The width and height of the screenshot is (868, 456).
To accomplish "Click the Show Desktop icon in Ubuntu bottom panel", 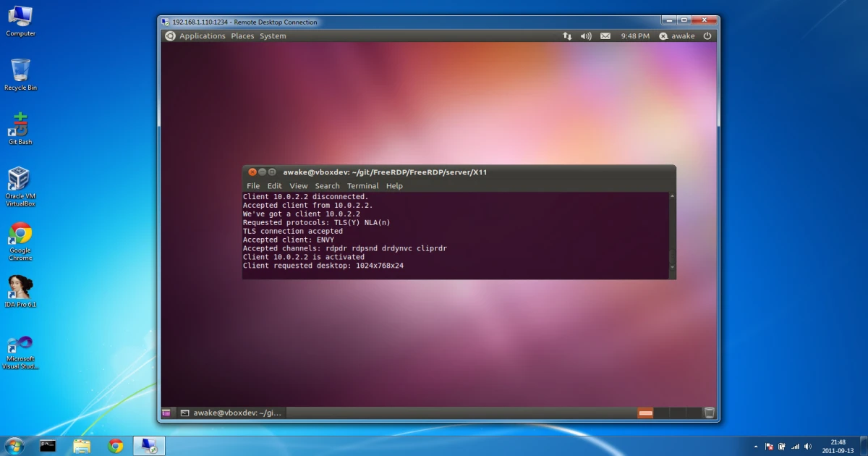I will point(166,413).
